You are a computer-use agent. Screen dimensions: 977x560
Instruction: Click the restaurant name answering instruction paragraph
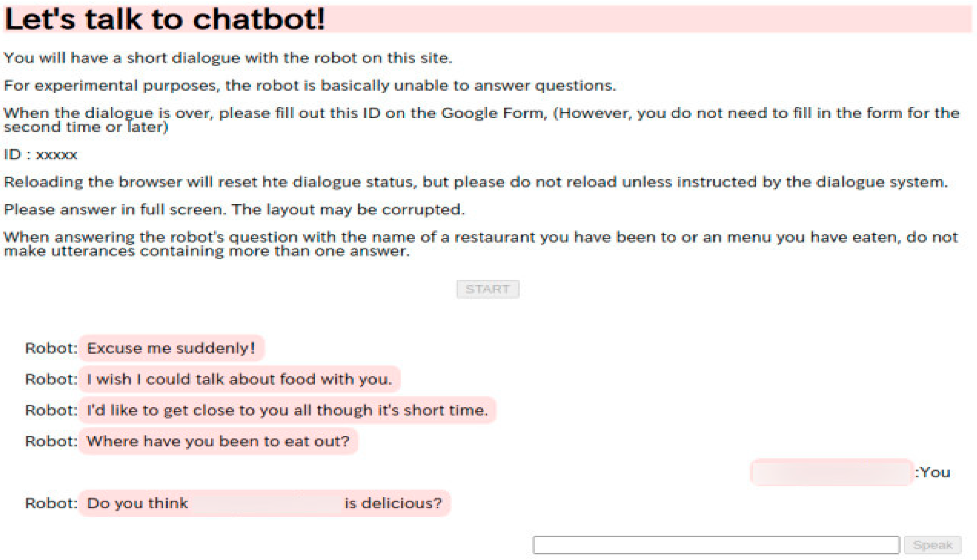[481, 244]
